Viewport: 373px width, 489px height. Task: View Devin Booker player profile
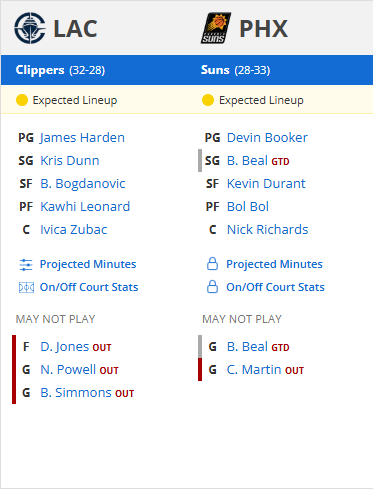click(267, 138)
